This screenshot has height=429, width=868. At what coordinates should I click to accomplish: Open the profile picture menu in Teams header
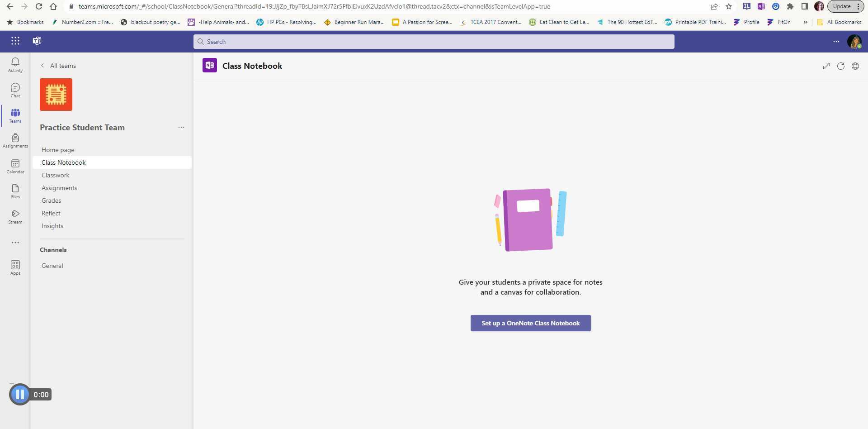click(854, 42)
